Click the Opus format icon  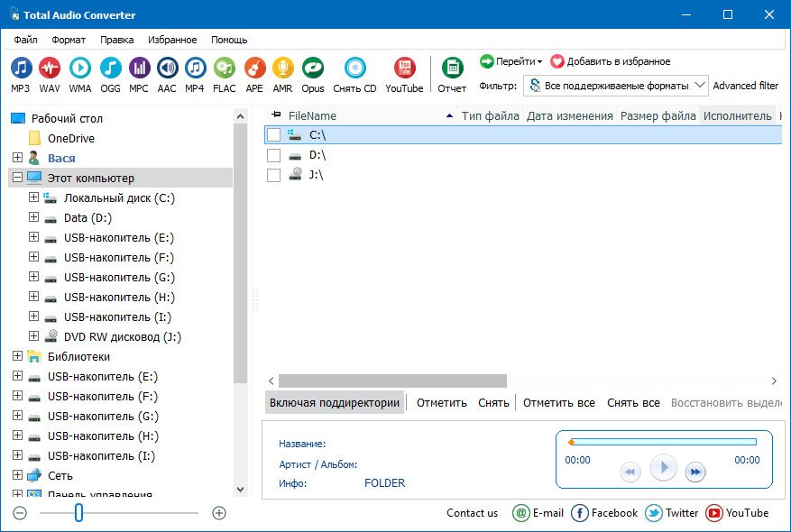312,69
